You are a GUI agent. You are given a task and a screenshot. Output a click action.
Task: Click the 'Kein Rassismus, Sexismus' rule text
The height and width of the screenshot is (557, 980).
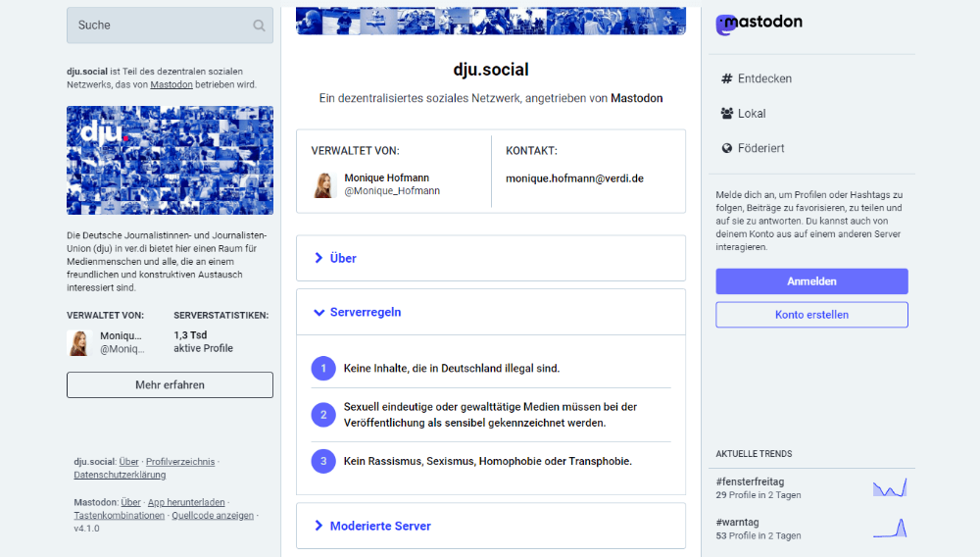[x=487, y=461]
